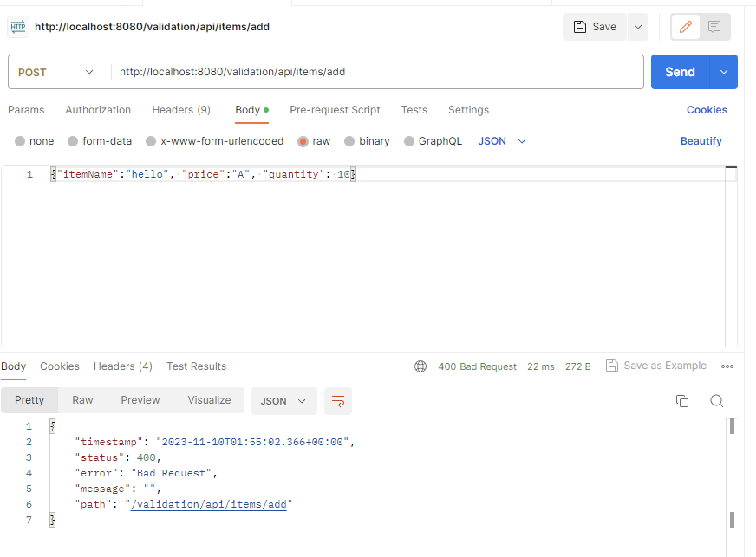The height and width of the screenshot is (557, 756).
Task: Open the POST method dropdown
Action: coord(55,72)
